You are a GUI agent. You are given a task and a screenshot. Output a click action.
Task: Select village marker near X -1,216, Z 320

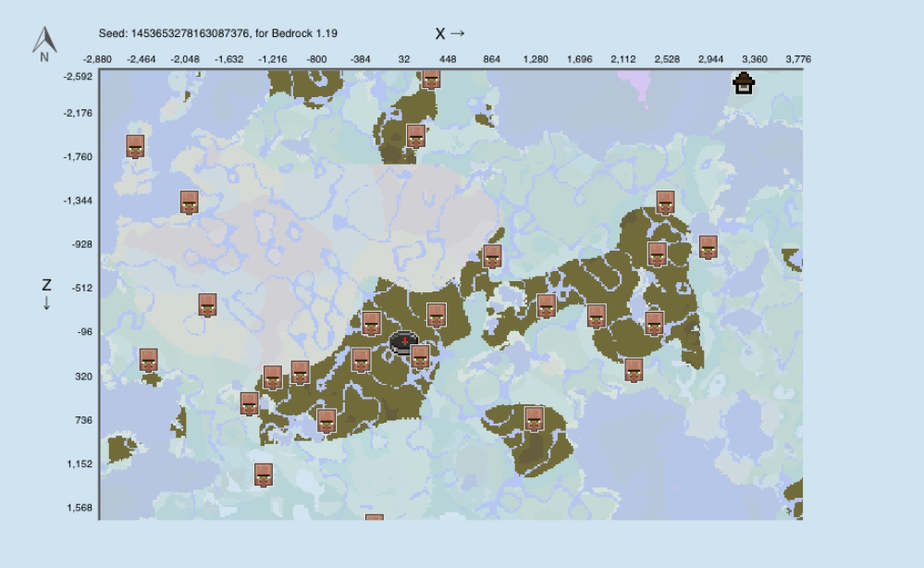tap(272, 377)
